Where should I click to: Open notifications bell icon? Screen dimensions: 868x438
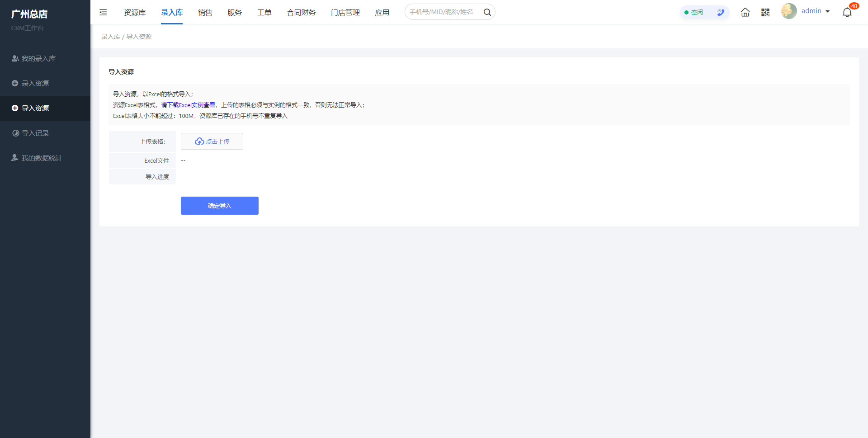pyautogui.click(x=847, y=12)
